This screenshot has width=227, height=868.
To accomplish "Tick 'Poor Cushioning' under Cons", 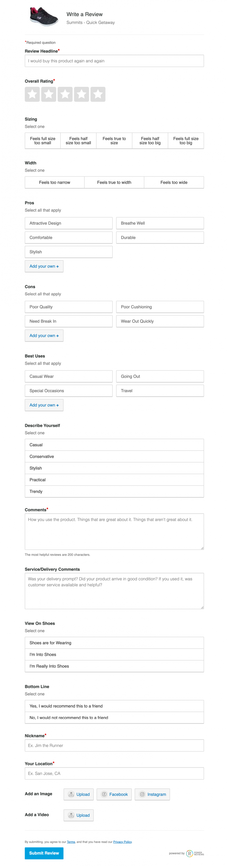I will [160, 307].
